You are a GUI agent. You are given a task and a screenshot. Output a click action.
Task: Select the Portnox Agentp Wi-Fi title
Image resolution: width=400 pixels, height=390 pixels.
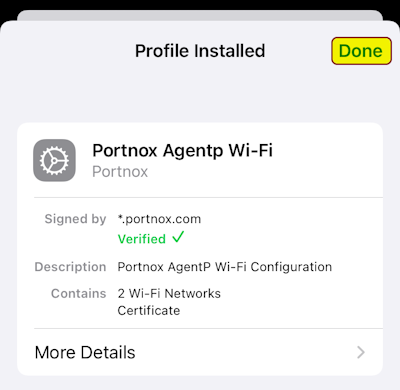182,150
